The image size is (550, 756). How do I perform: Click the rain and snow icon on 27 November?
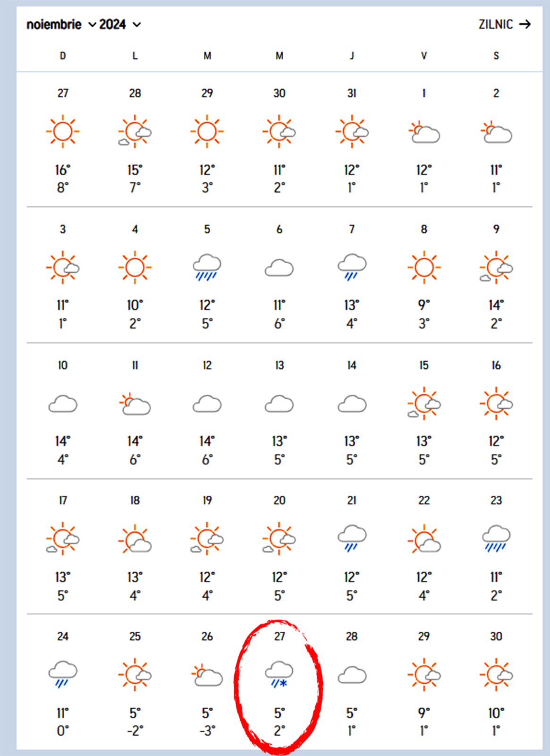[279, 674]
